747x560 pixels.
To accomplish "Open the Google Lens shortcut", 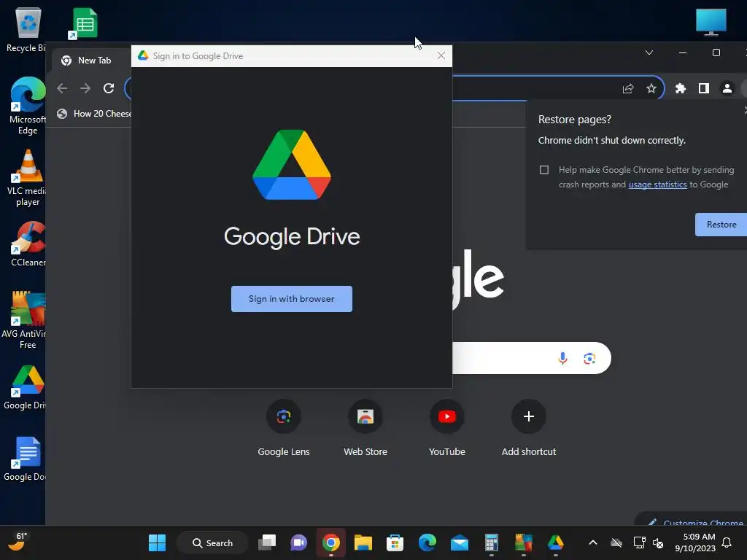I will pos(284,428).
